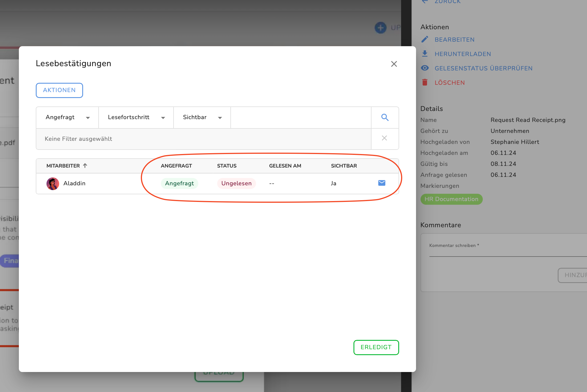Click the HR Documentation tag chip
Screen dimensions: 587x392
[x=451, y=199]
